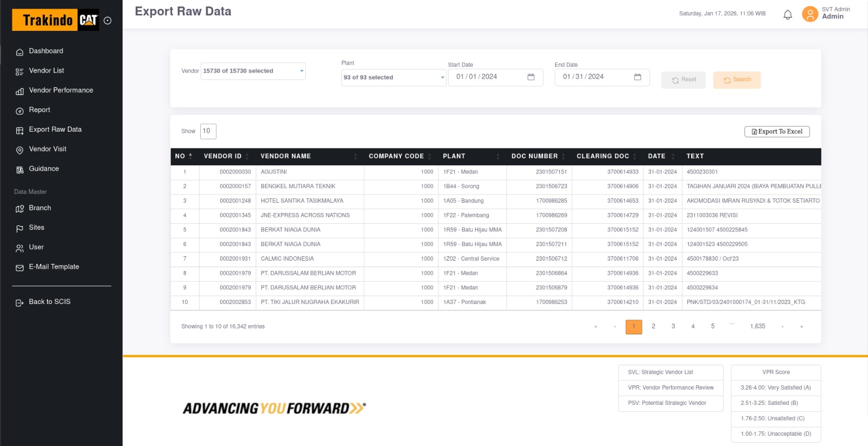Open the End Date calendar picker
Screen dimensions: 868x446
tap(637, 77)
